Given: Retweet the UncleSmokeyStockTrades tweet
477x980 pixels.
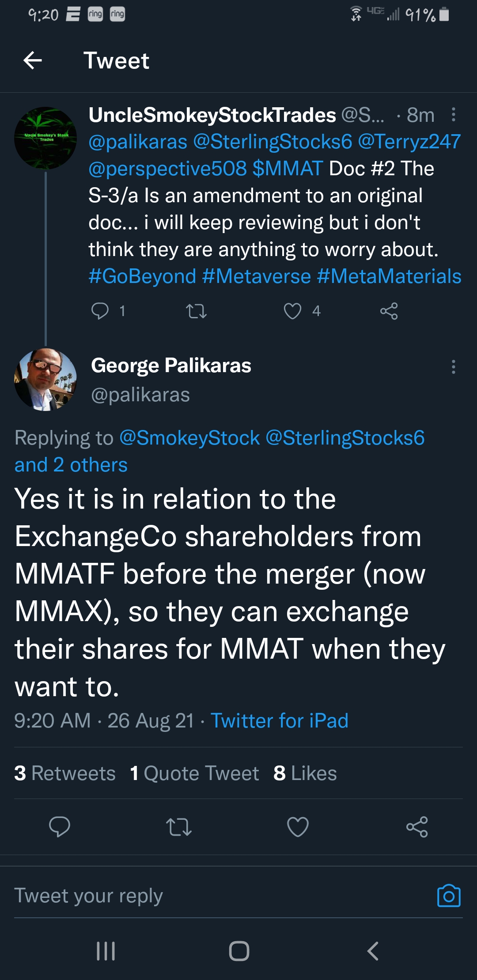Looking at the screenshot, I should (197, 311).
